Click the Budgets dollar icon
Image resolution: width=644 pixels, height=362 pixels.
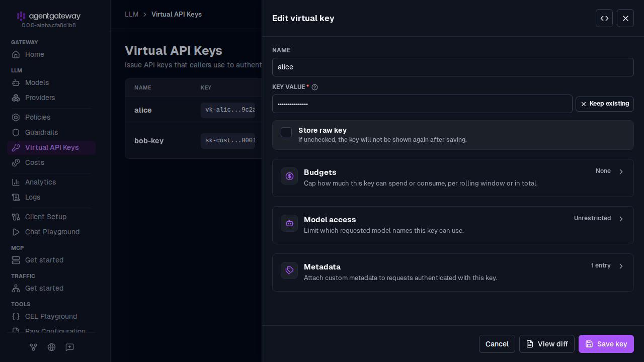coord(289,176)
